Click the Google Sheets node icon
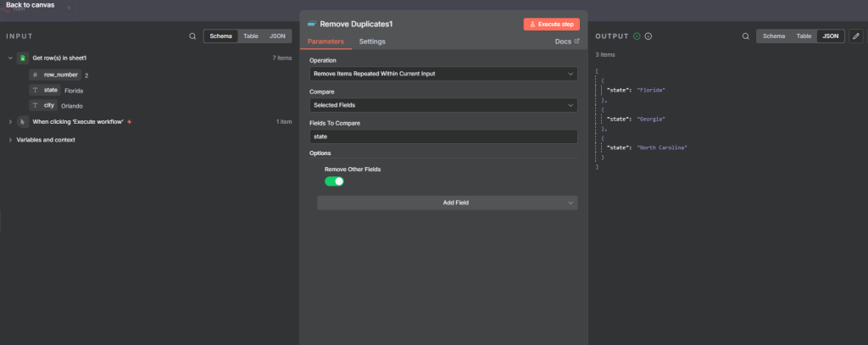 [22, 58]
